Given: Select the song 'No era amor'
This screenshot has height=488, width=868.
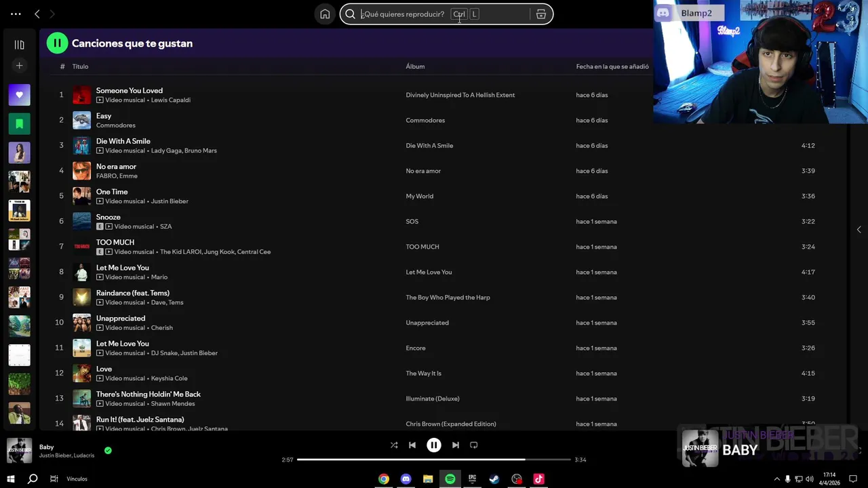Looking at the screenshot, I should [x=116, y=167].
